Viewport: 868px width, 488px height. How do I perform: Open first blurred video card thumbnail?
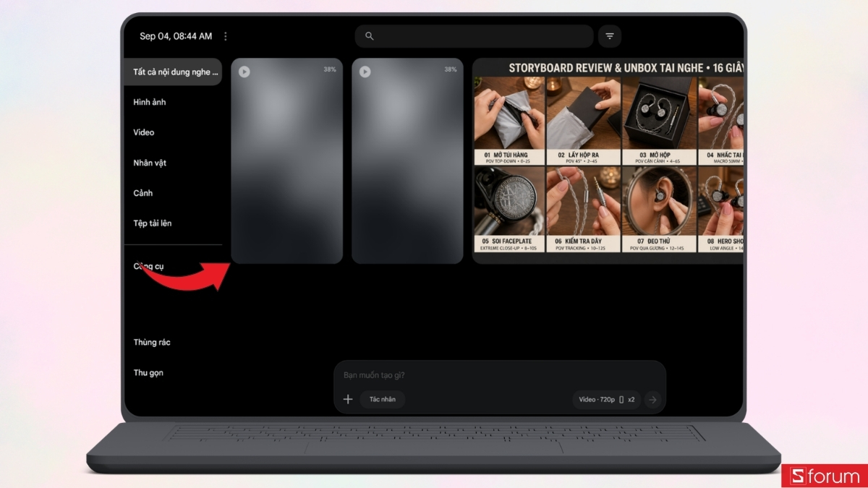click(287, 161)
